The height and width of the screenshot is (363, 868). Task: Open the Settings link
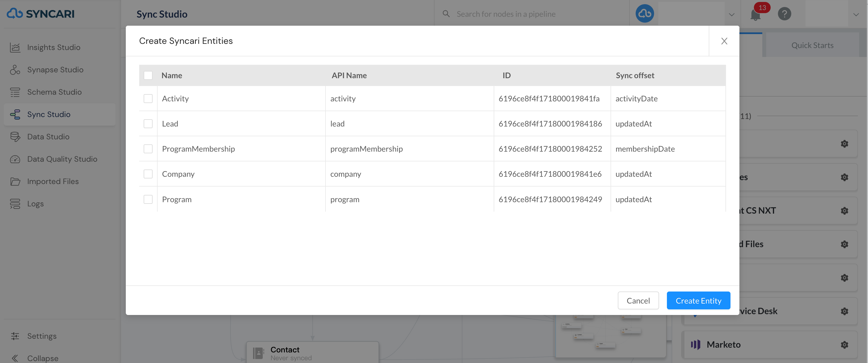point(42,336)
